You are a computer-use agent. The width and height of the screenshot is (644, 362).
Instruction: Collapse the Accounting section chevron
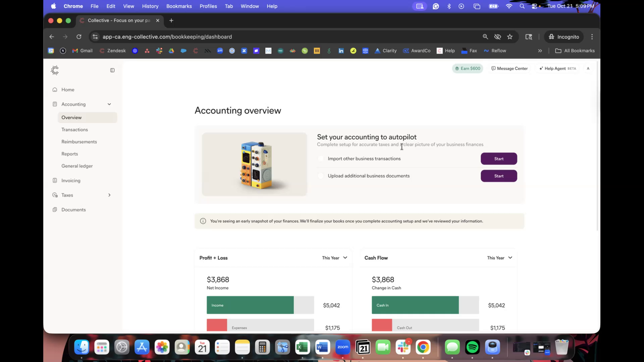click(109, 104)
